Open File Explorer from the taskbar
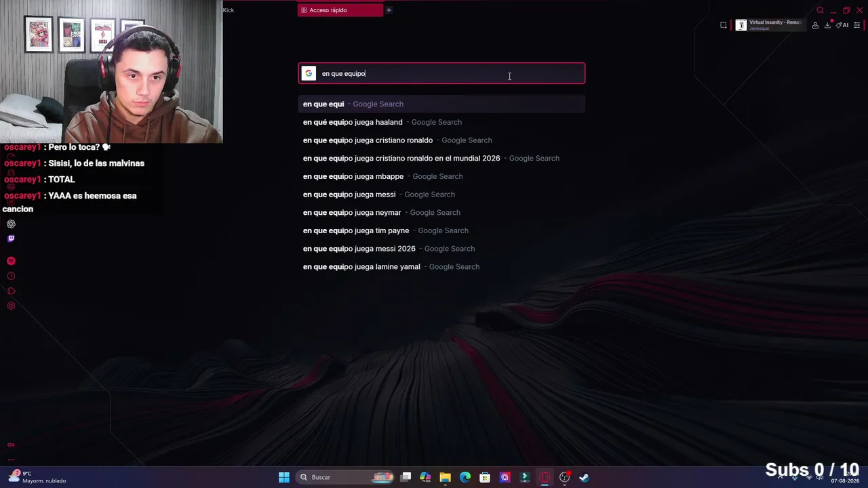The image size is (868, 488). click(445, 477)
